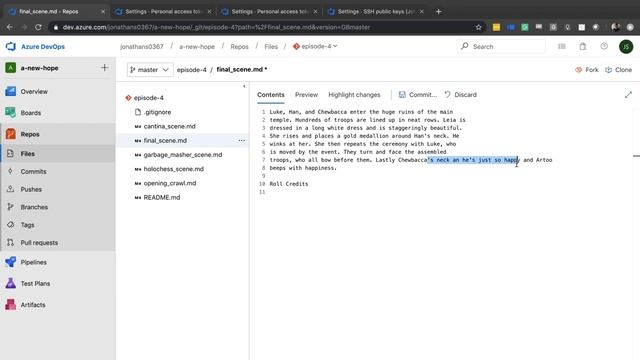Screen dimensions: 640x360
Task: Open garbage_masher_scene.md file
Action: coord(182,155)
